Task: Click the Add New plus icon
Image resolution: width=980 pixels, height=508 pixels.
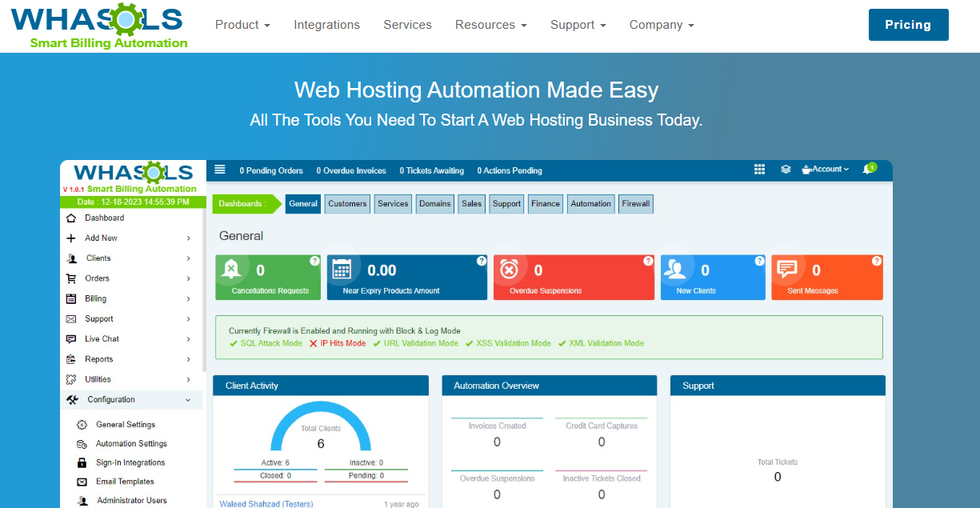Action: click(71, 238)
